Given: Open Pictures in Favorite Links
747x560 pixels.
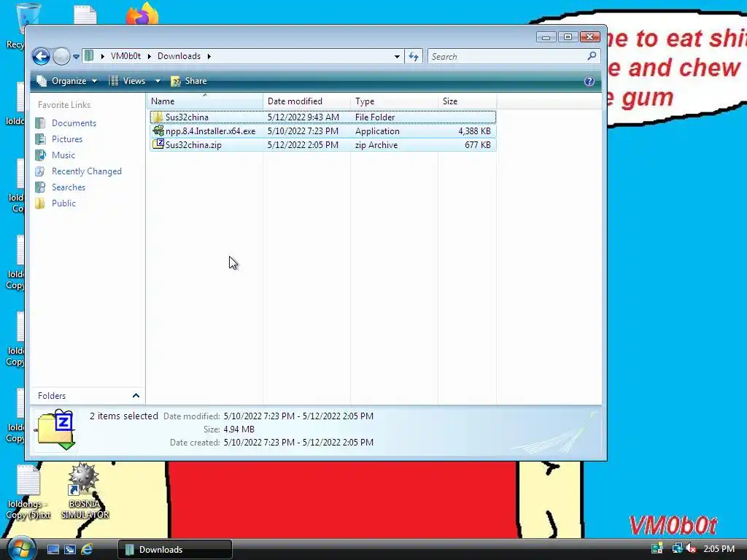Looking at the screenshot, I should point(67,139).
